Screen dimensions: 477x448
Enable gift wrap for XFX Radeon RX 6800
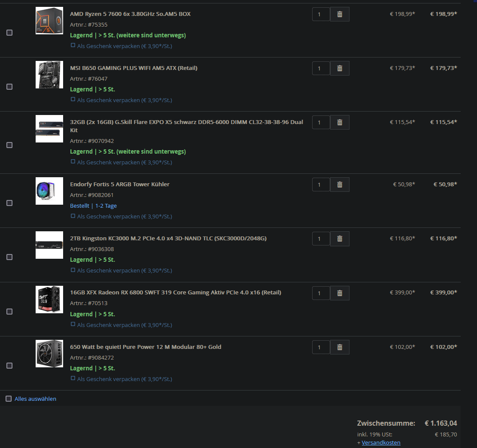click(73, 324)
